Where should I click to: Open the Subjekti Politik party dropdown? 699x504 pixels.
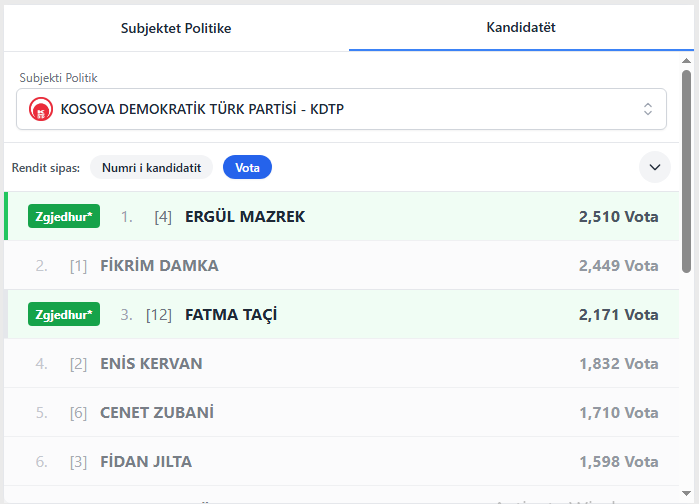pyautogui.click(x=341, y=109)
